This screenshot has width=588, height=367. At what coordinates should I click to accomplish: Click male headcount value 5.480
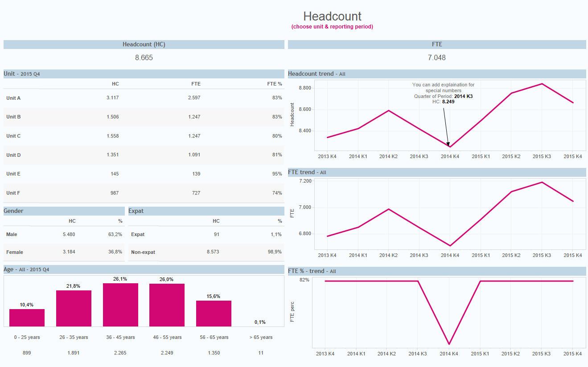coord(69,234)
